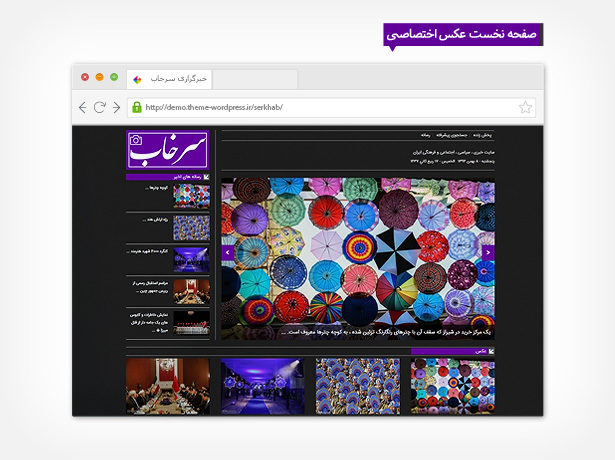Open the first sidebar news thumbnail with umbrellas
615x460 pixels.
(191, 195)
